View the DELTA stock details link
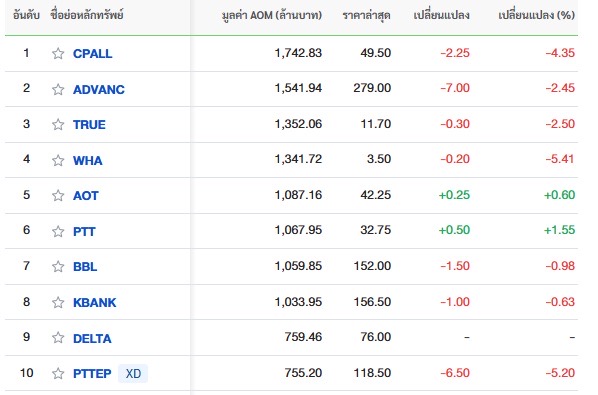The width and height of the screenshot is (598, 395). (92, 339)
